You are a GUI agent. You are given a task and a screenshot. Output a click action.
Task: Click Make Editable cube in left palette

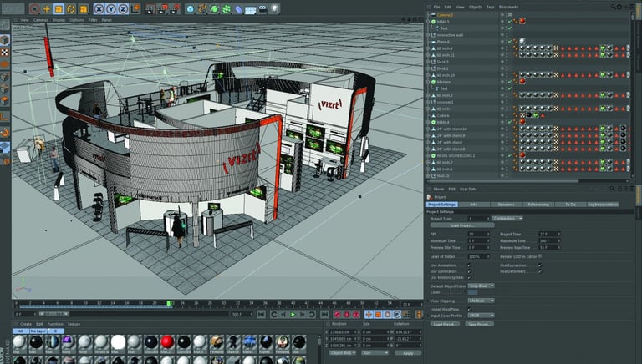click(x=5, y=40)
